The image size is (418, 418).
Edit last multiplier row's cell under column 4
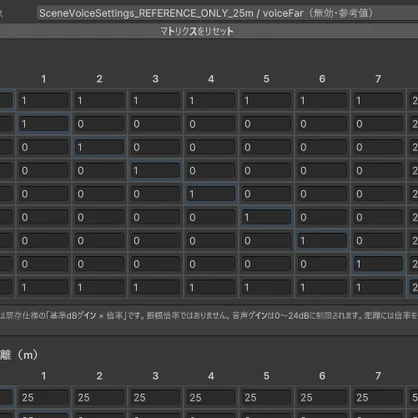click(211, 287)
